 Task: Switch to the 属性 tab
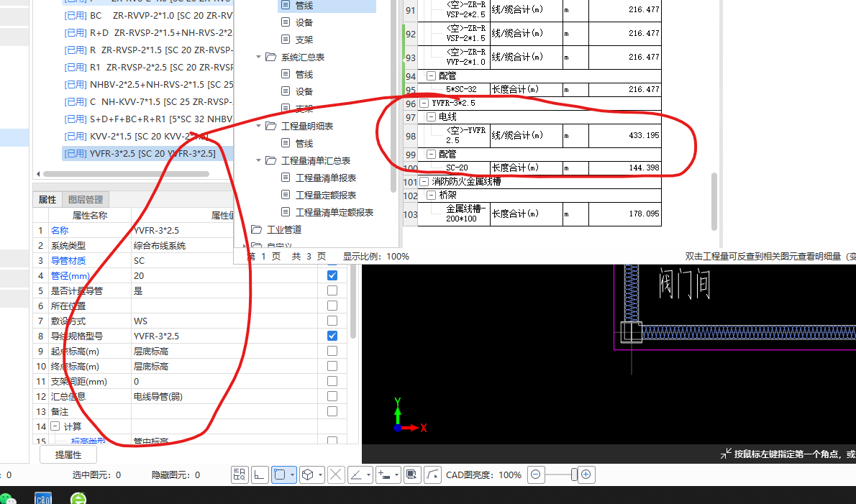[47, 200]
